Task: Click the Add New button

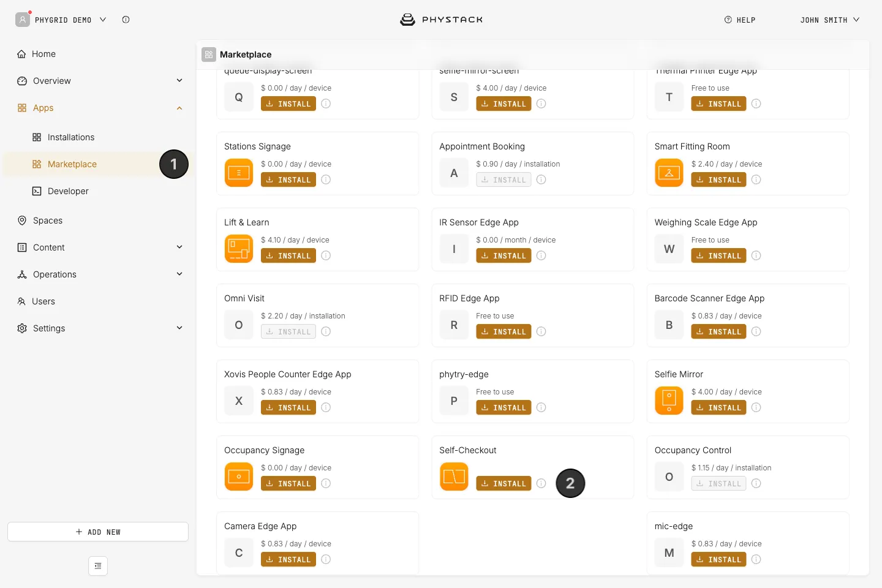Action: (98, 532)
